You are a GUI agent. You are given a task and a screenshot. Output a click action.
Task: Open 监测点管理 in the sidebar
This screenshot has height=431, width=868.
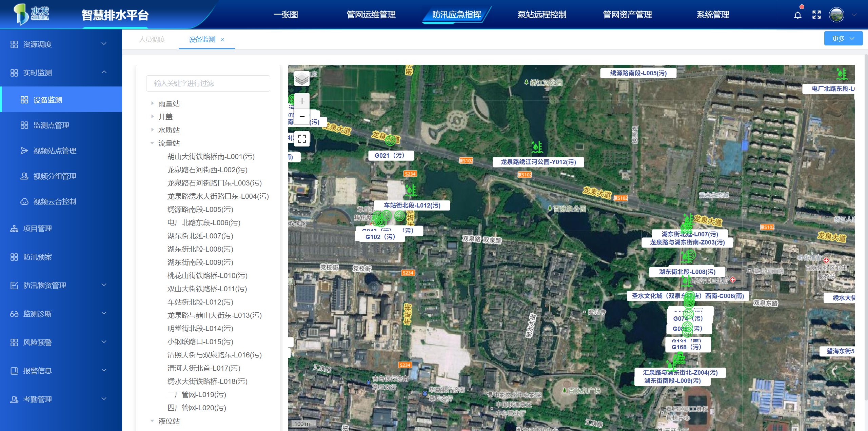51,125
